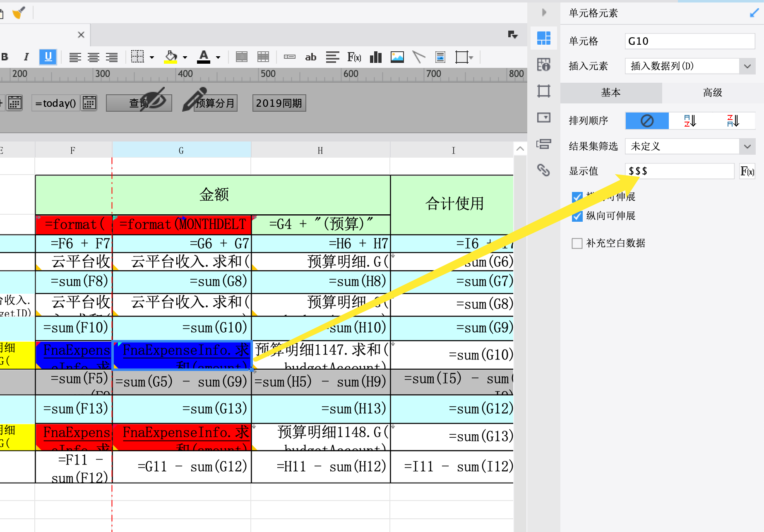Apply the font color A swatch
The height and width of the screenshot is (532, 764).
(x=204, y=57)
